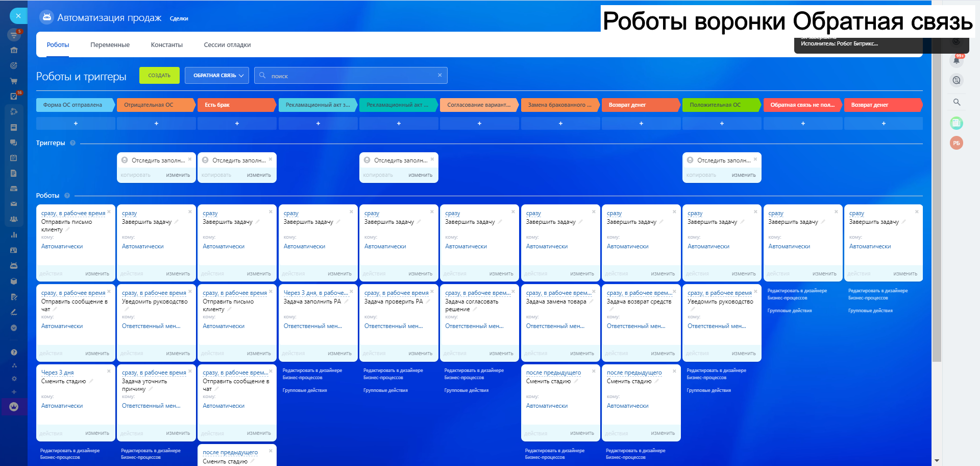980x466 pixels.
Task: Select the Есть брак stage header
Action: pyautogui.click(x=237, y=105)
